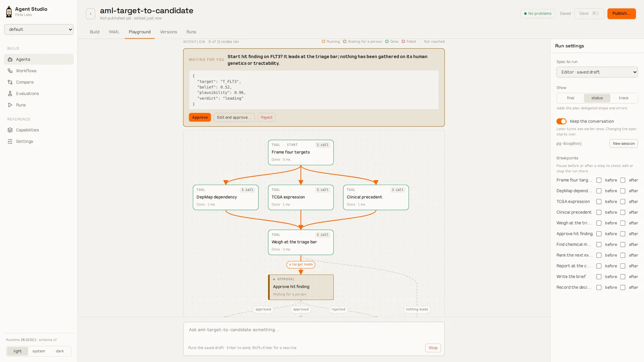Viewport: 644px width, 362px height.
Task: Check 'after' breakpoint for Write the brief
Action: tap(623, 277)
